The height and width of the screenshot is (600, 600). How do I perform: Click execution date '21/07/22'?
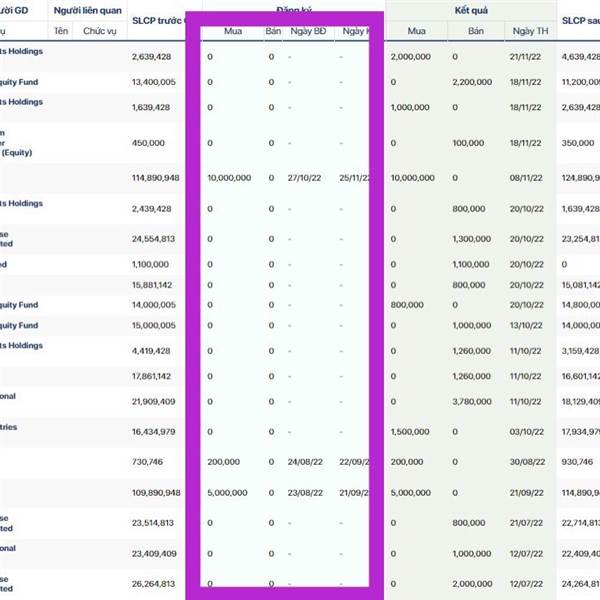[526, 523]
